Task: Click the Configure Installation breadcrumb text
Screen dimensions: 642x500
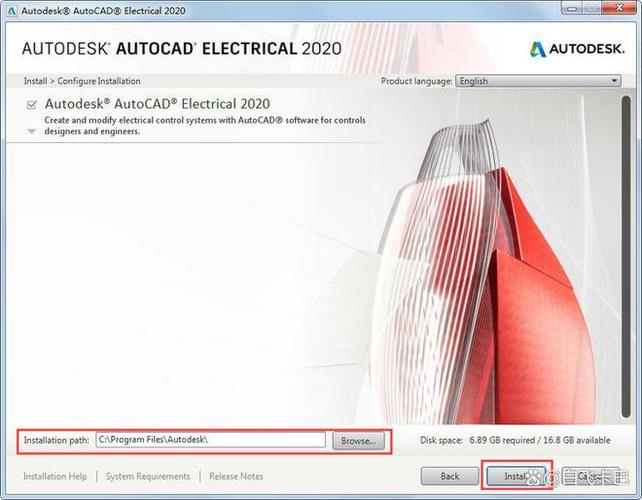Action: 99,81
